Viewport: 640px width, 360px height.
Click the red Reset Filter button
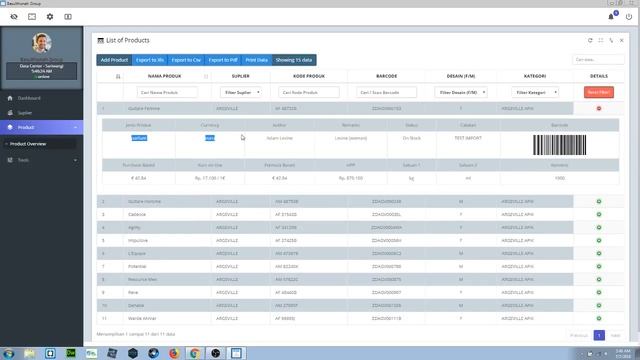tap(599, 92)
